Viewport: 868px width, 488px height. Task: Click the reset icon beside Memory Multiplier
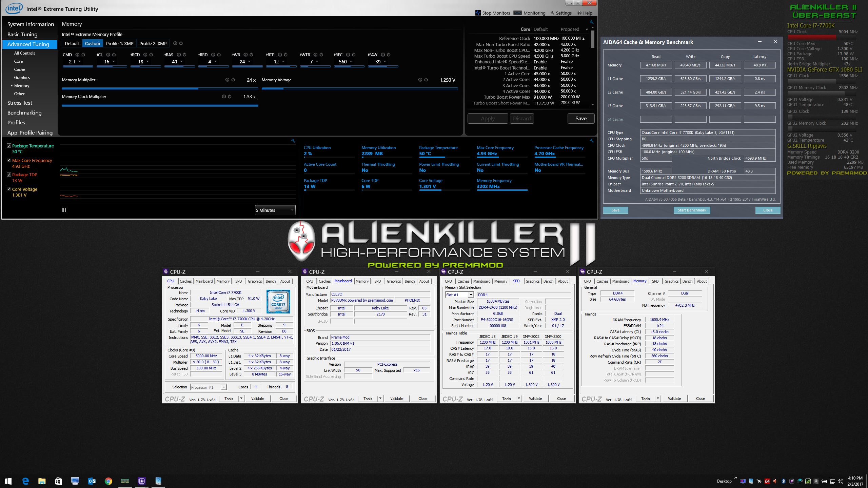233,80
